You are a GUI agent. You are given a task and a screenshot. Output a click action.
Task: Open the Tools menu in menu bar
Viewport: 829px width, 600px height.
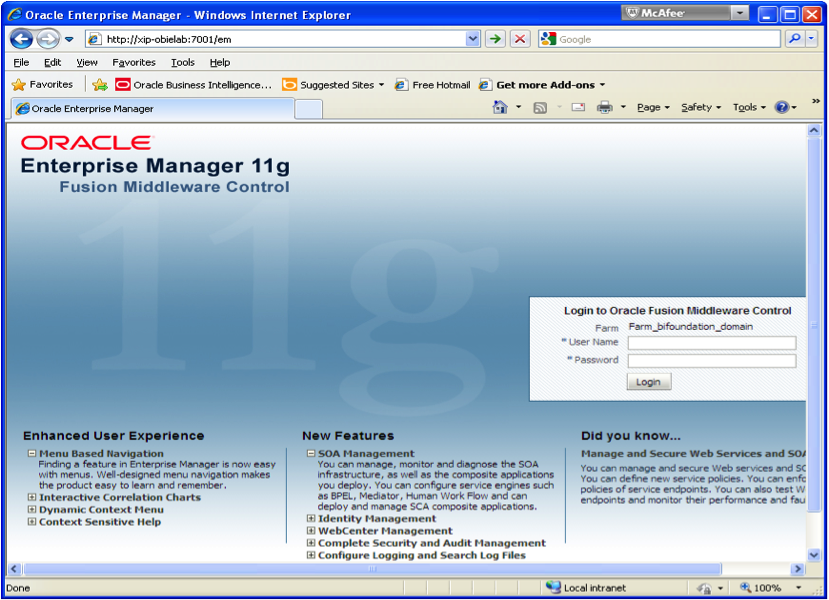[x=182, y=62]
